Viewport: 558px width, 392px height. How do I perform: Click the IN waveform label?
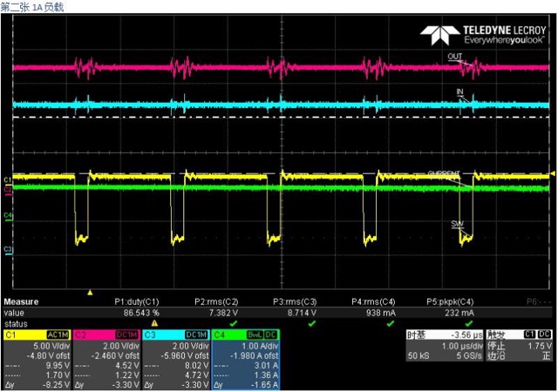[459, 91]
